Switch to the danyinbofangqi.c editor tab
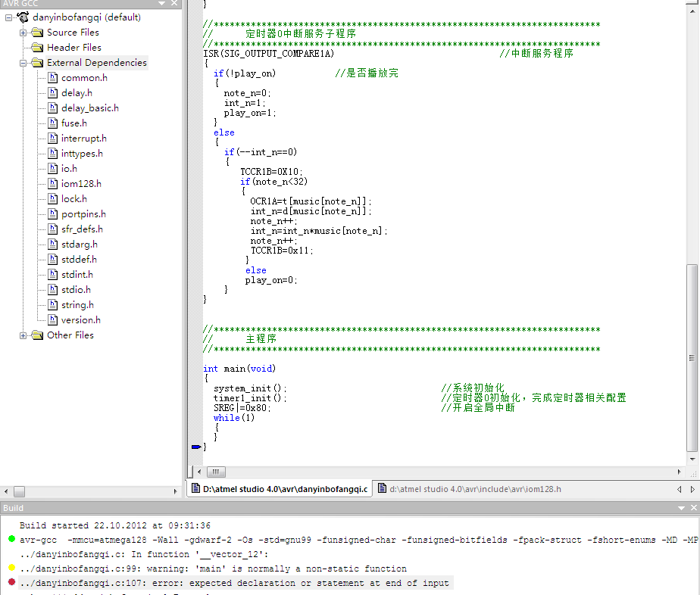The image size is (700, 595). coord(280,489)
